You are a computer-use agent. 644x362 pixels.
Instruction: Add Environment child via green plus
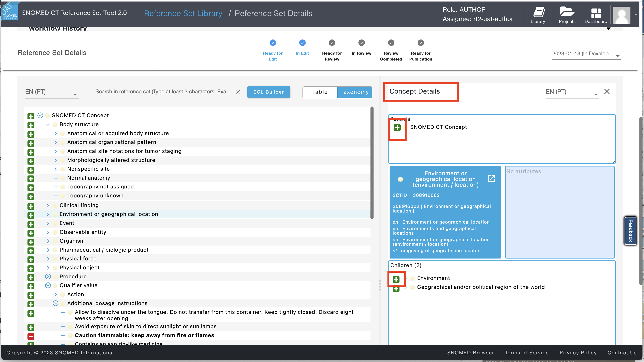396,279
